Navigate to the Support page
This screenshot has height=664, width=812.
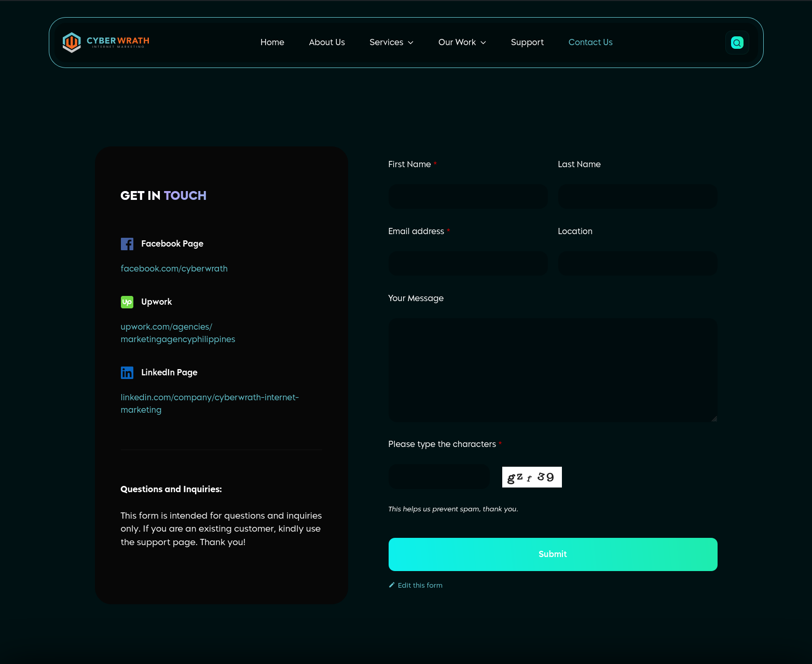527,43
